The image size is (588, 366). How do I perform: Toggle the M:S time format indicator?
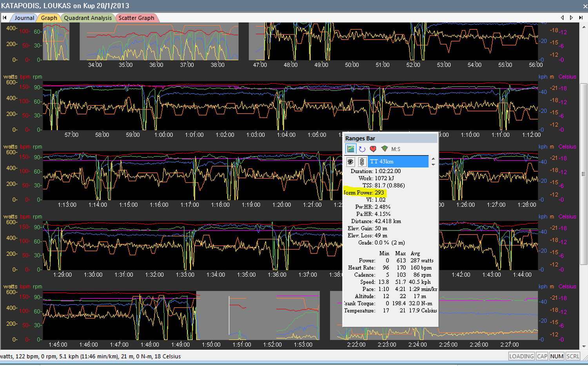pyautogui.click(x=396, y=149)
